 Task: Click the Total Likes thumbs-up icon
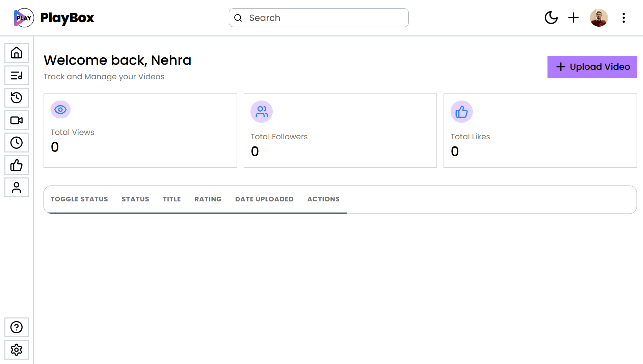(461, 112)
